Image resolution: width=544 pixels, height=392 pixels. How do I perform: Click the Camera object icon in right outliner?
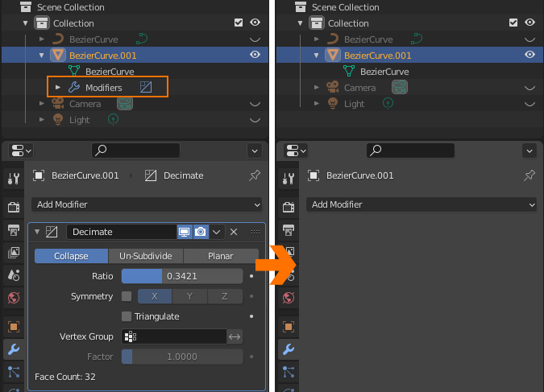(x=333, y=87)
